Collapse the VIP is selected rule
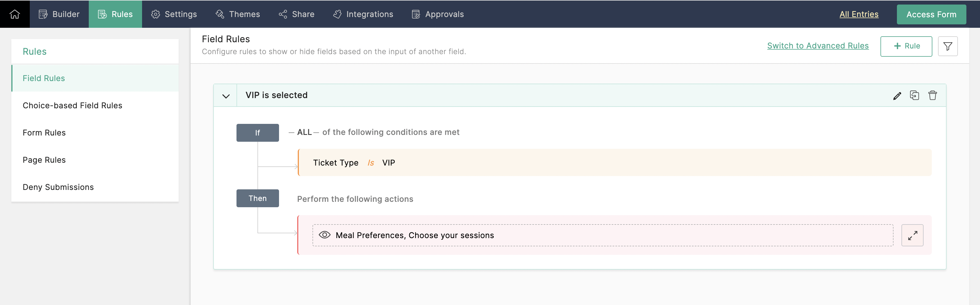 click(x=226, y=96)
